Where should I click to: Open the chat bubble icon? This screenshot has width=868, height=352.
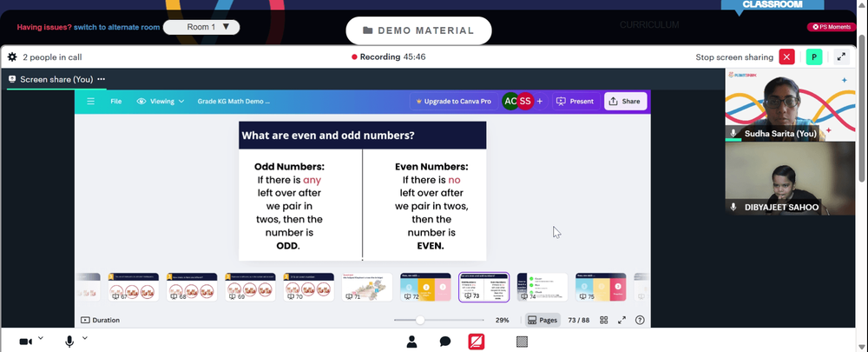pos(445,342)
